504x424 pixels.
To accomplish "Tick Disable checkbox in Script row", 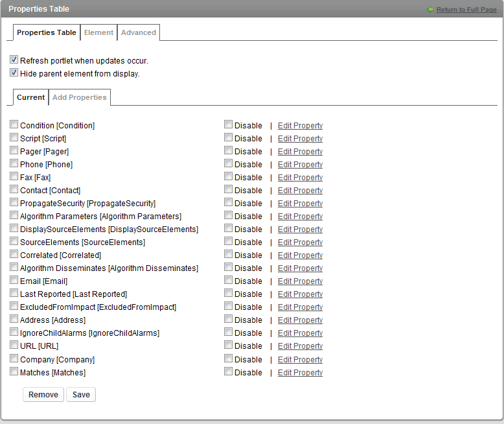I will [x=228, y=137].
